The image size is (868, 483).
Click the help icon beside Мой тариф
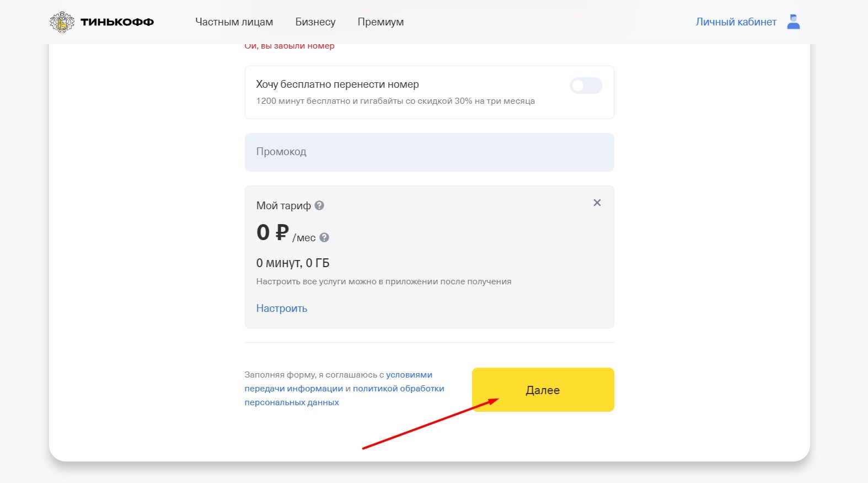(x=319, y=205)
